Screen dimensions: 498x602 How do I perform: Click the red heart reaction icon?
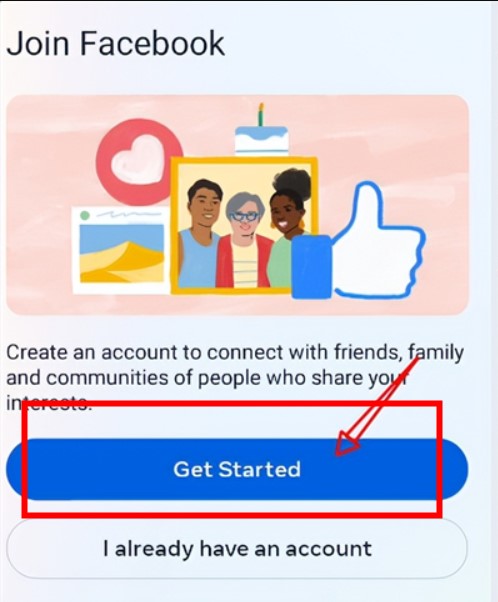[139, 162]
